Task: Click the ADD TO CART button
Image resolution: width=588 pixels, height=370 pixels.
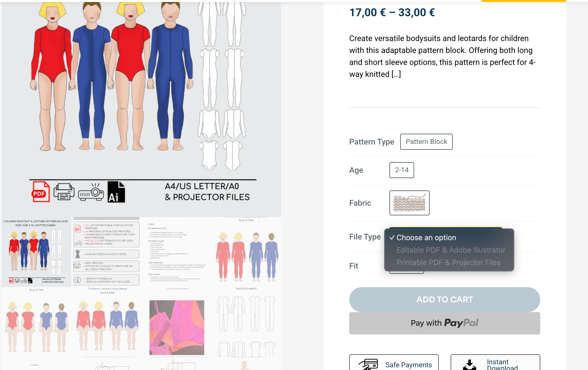Action: 444,299
